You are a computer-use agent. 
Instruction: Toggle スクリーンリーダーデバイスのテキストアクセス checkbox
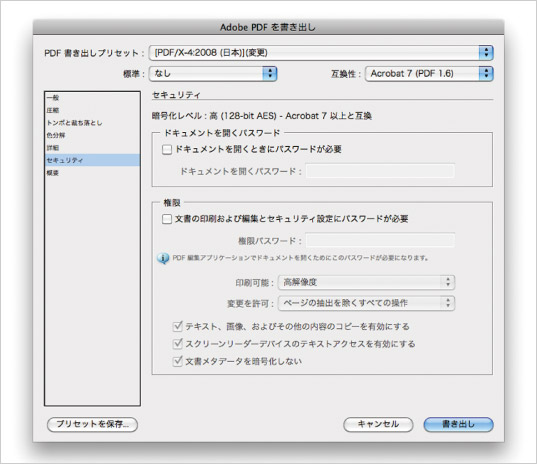[x=177, y=343]
